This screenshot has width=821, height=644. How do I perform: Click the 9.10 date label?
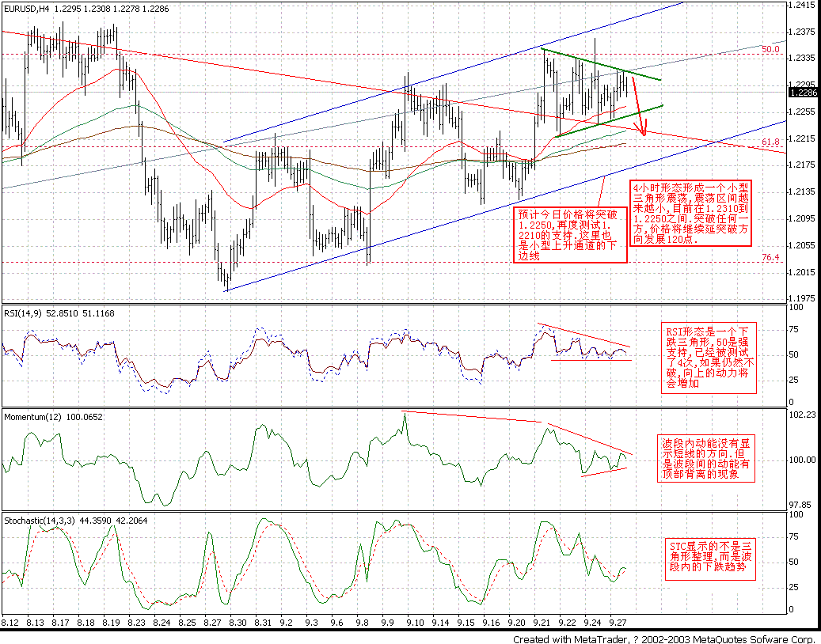(x=415, y=622)
